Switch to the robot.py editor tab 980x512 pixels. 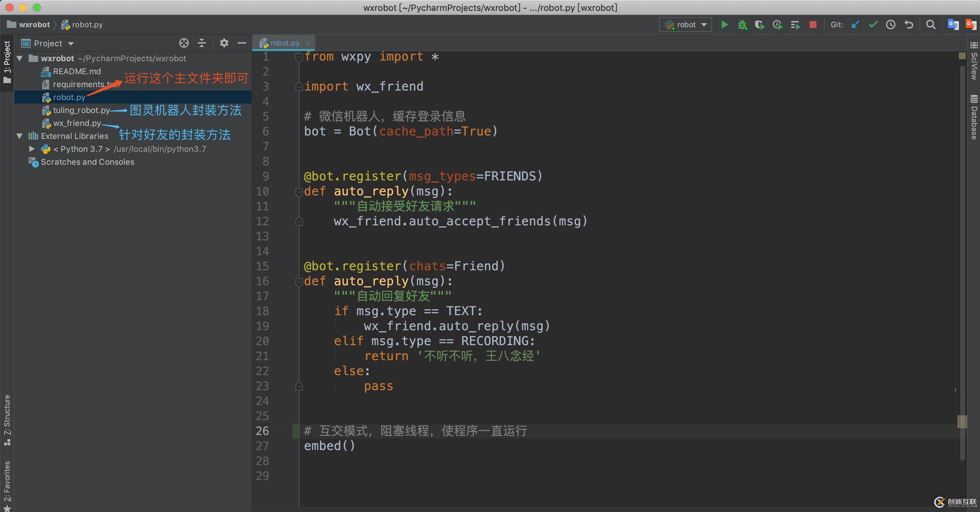pyautogui.click(x=284, y=43)
